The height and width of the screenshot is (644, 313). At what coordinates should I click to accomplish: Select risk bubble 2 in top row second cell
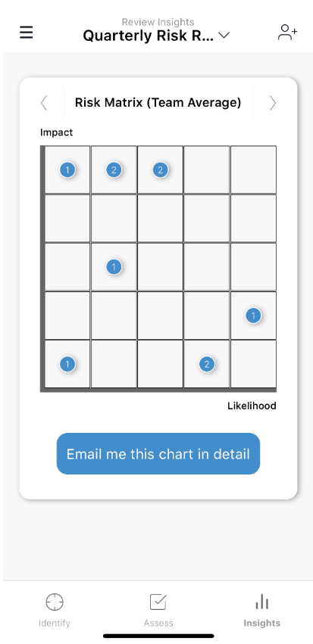[x=114, y=170]
